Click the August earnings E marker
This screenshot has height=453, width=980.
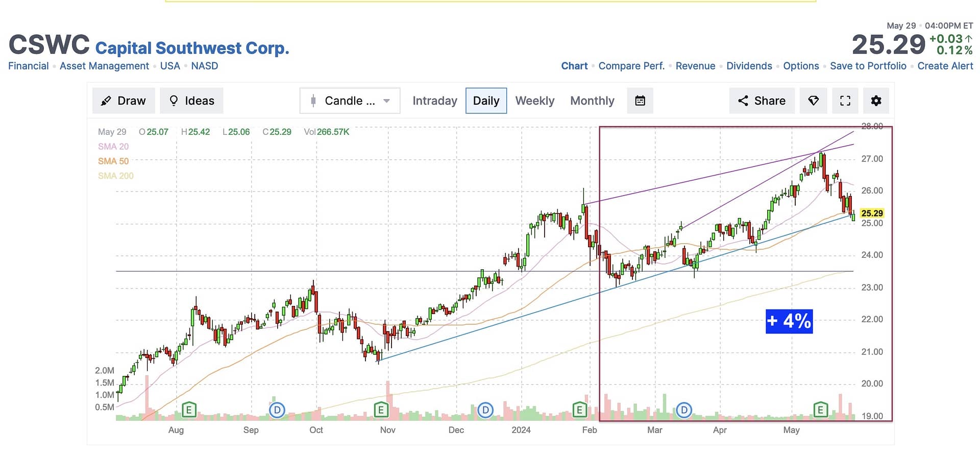click(189, 410)
